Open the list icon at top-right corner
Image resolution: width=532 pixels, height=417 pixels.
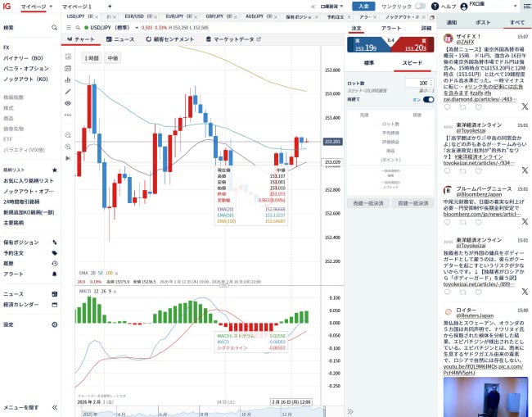pyautogui.click(x=526, y=6)
